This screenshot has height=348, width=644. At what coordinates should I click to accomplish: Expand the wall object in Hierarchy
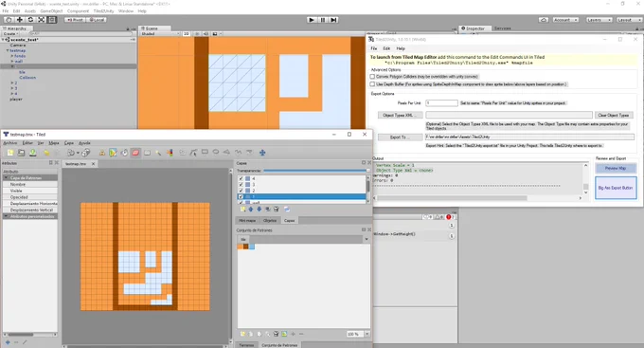pos(12,62)
